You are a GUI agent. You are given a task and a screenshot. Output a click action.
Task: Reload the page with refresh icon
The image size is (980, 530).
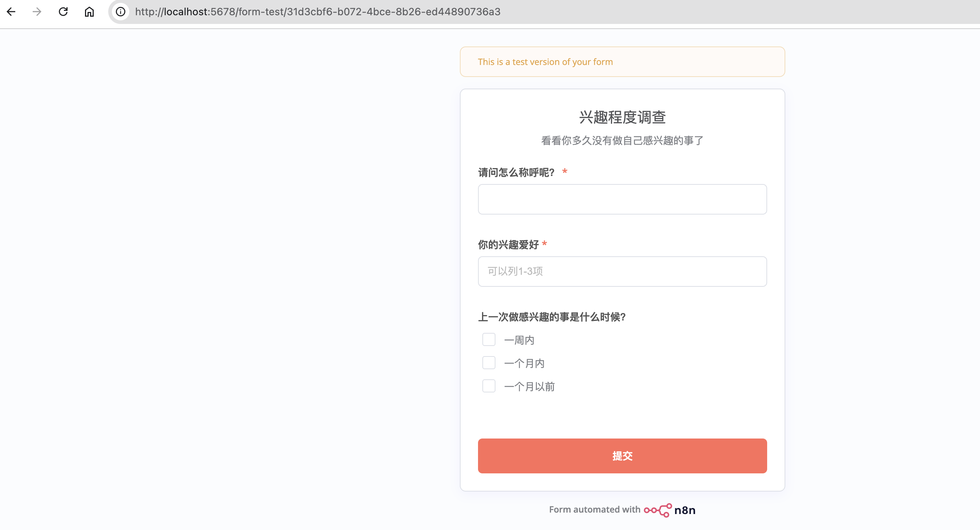coord(63,12)
